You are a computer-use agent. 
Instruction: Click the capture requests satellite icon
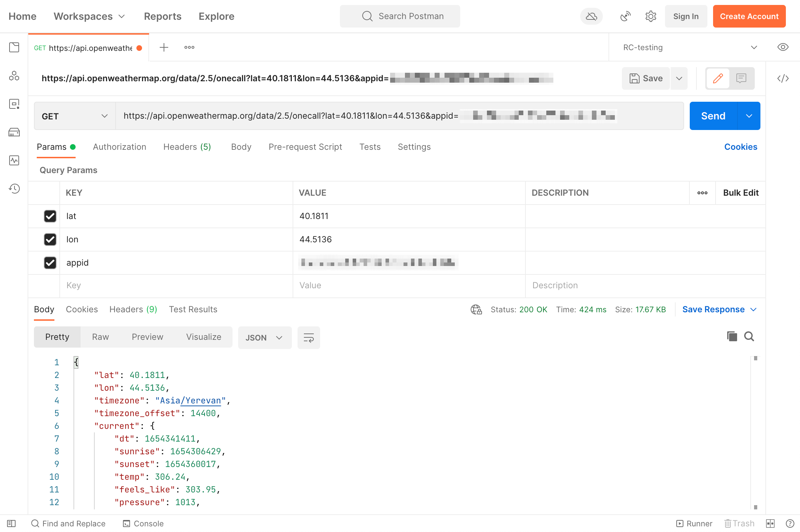[625, 16]
